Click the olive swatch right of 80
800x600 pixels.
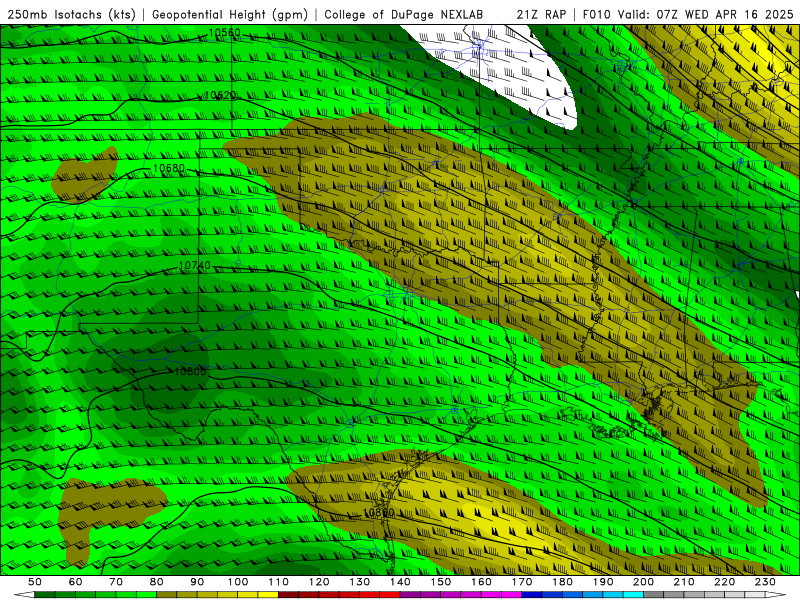click(x=166, y=594)
